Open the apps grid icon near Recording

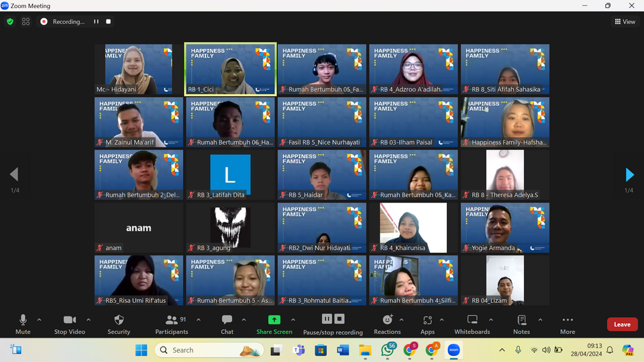click(x=26, y=21)
